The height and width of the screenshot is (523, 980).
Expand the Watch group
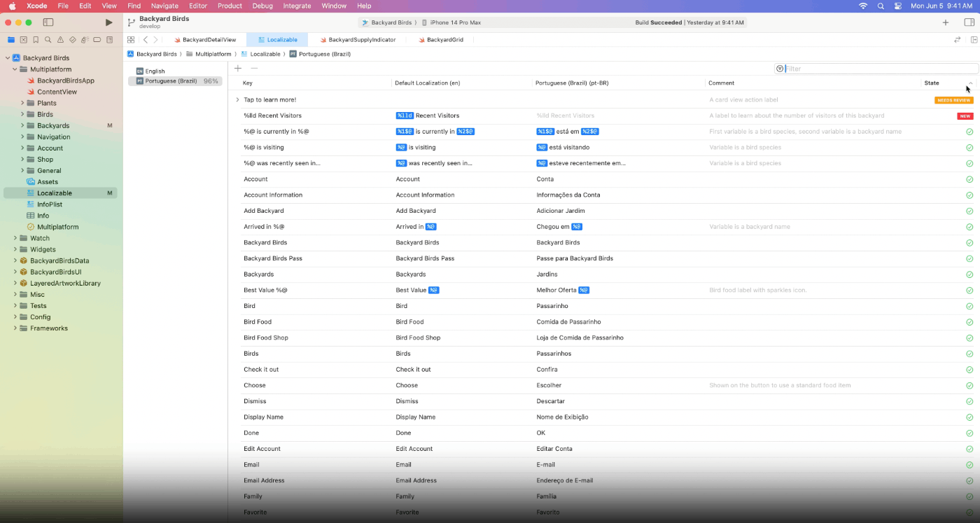pyautogui.click(x=15, y=238)
